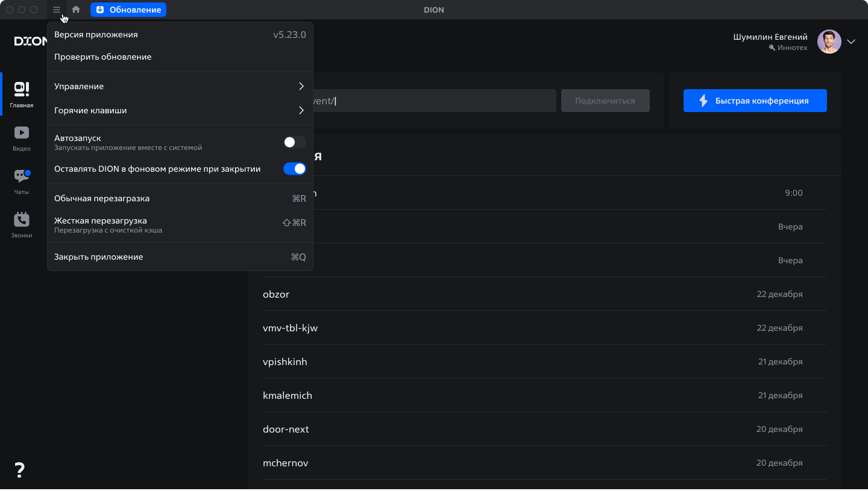This screenshot has height=491, width=868.
Task: Open the Горячие клавиши submenu
Action: coord(180,110)
